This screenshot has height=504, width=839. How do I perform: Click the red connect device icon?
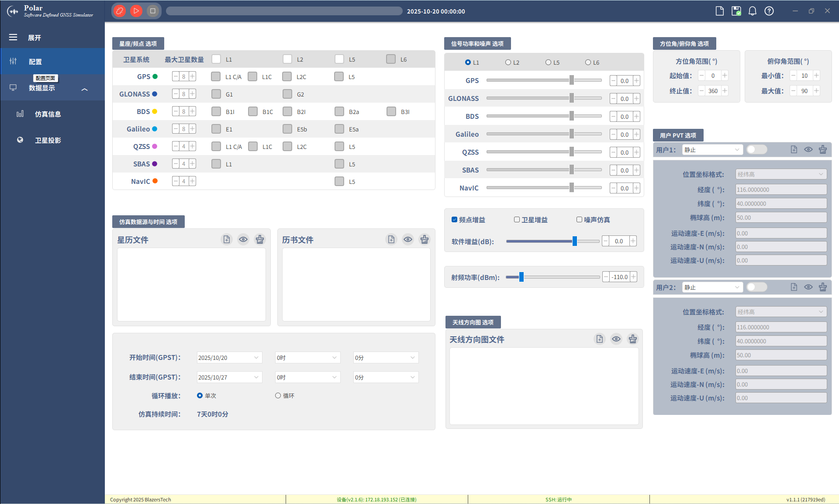coord(120,11)
